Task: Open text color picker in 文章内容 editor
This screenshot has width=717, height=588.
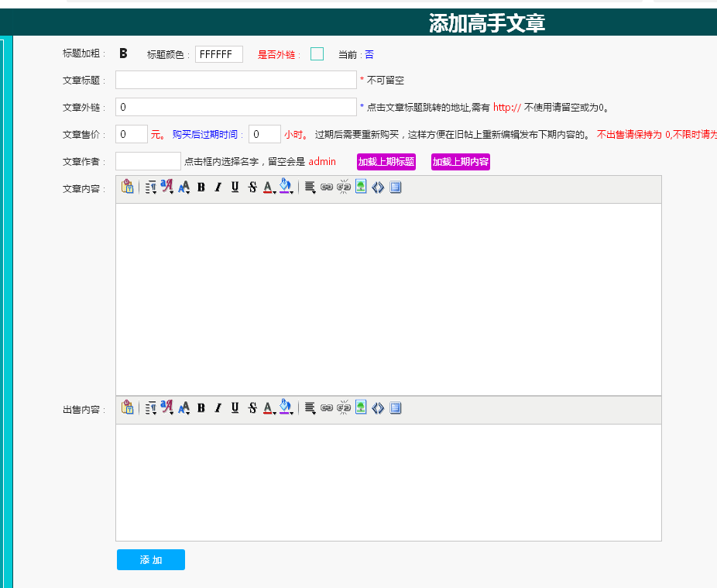Action: (269, 187)
